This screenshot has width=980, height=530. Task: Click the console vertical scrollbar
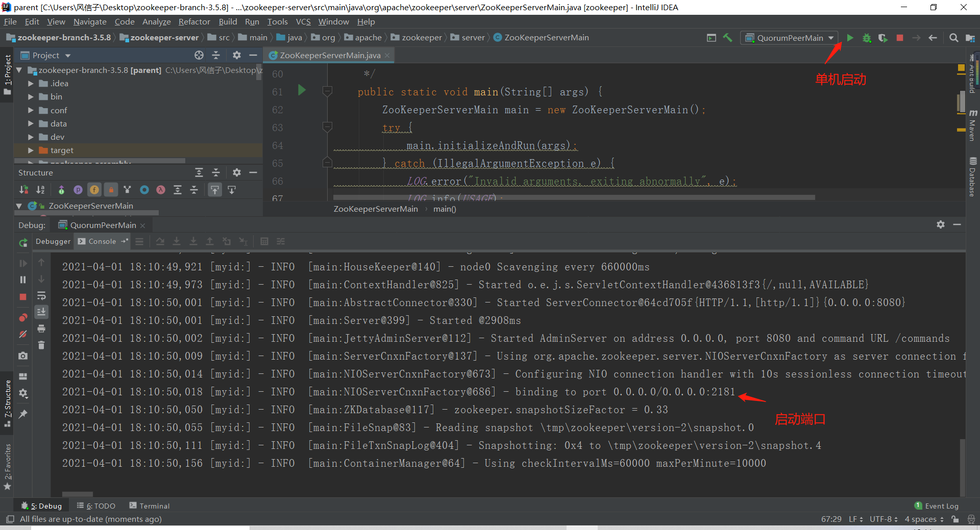point(963,467)
